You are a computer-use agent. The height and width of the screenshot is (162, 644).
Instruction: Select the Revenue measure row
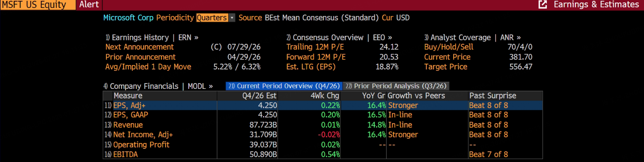pyautogui.click(x=323, y=125)
